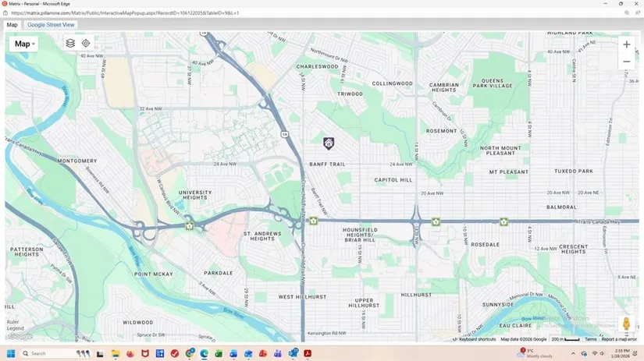Zoom in with the plus button
Screen dimensions: 644x361
[x=626, y=44]
